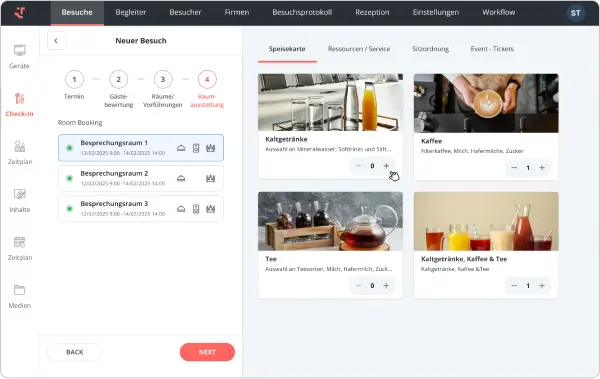The width and height of the screenshot is (600, 379).
Task: Click seating icon for Besprechungsraum 3
Action: coord(210,209)
